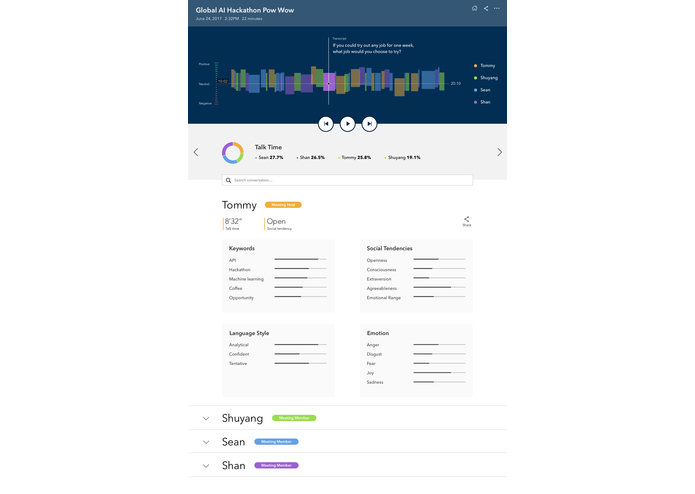Skip to previous segment

(326, 124)
